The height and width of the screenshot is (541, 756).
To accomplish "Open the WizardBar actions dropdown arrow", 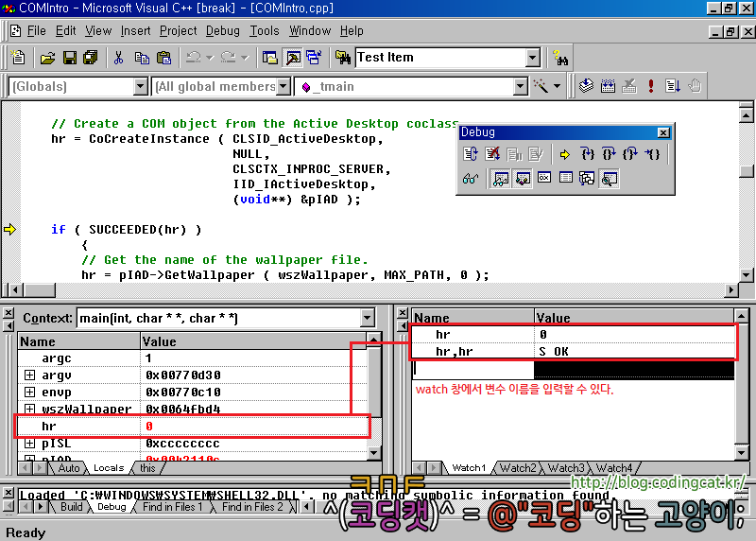I will coord(557,86).
